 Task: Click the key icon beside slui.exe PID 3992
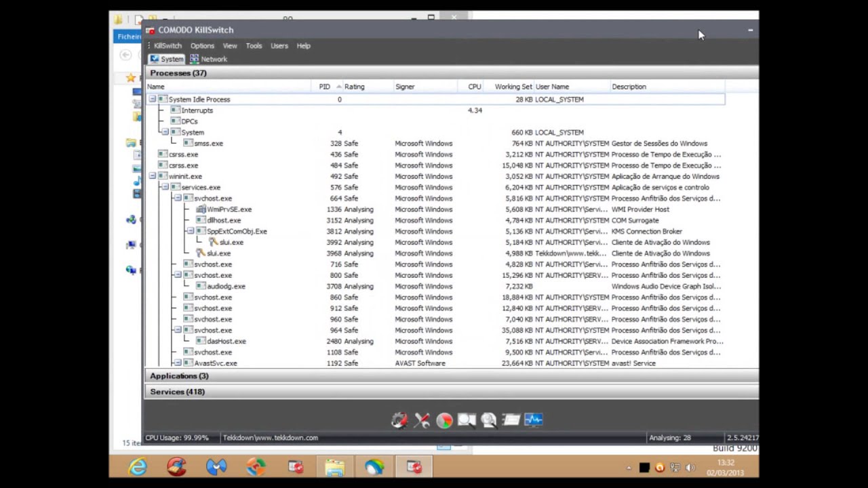coord(214,242)
